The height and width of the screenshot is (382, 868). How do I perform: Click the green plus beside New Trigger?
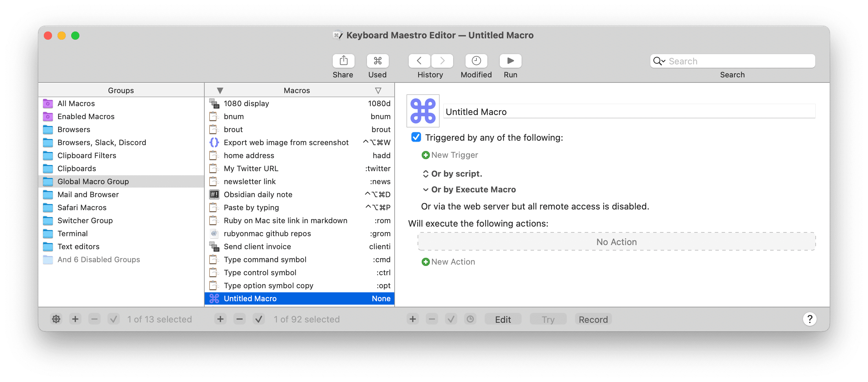425,155
